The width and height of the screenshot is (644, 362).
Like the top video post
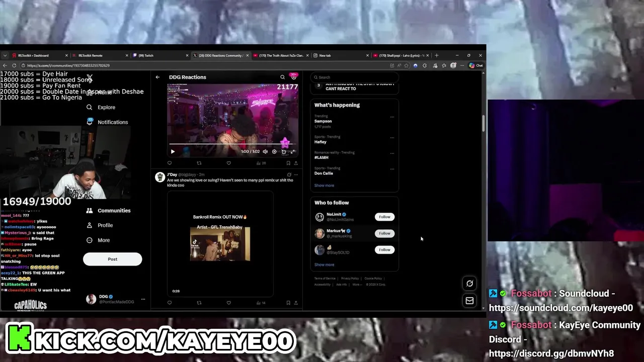[x=228, y=163]
